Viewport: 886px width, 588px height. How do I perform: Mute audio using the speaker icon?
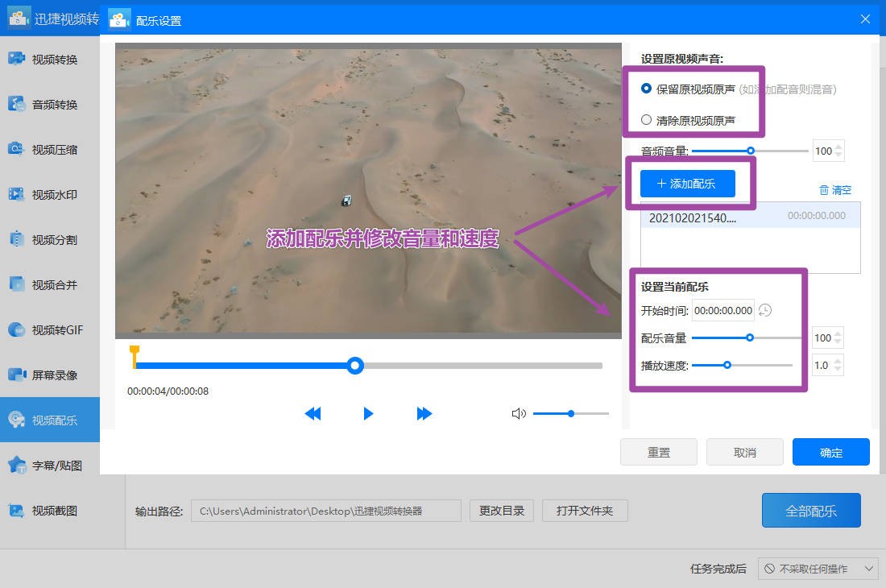[x=519, y=413]
